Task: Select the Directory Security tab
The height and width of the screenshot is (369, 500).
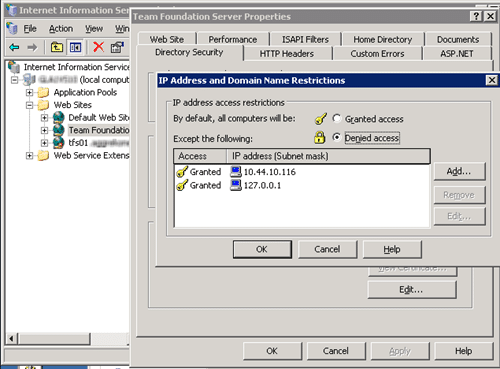Action: coord(189,52)
